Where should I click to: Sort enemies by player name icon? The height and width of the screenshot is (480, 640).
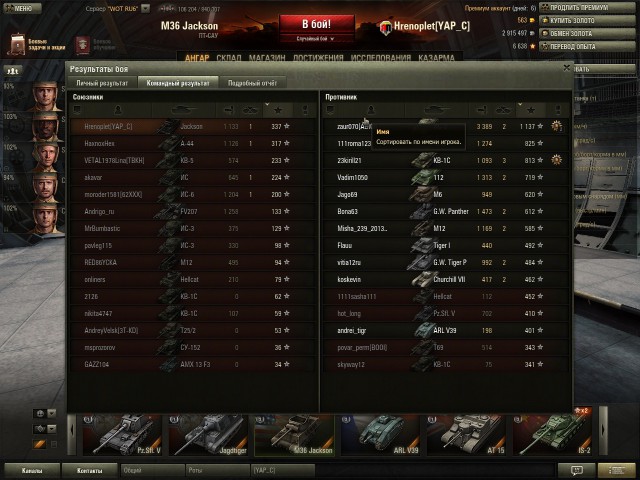[371, 110]
